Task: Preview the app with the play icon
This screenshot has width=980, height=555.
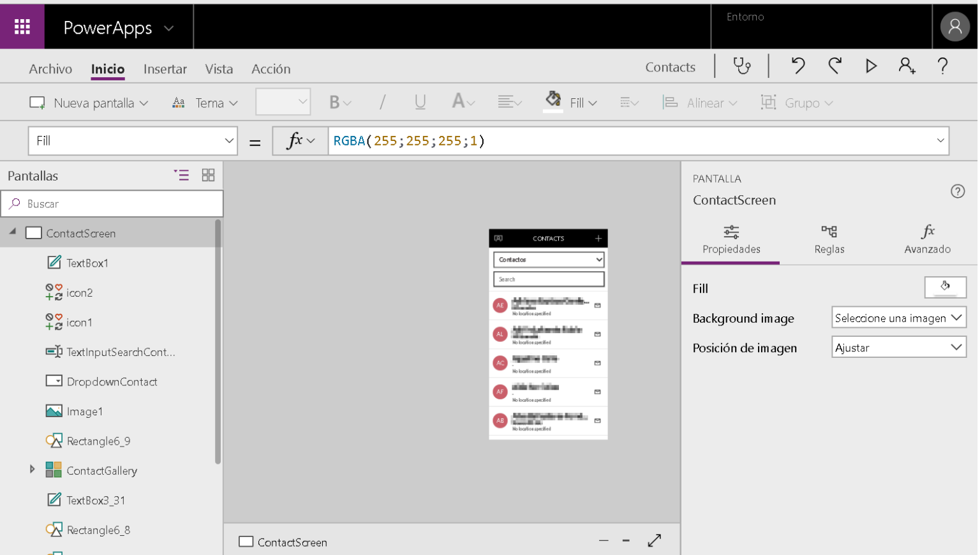Action: [871, 66]
